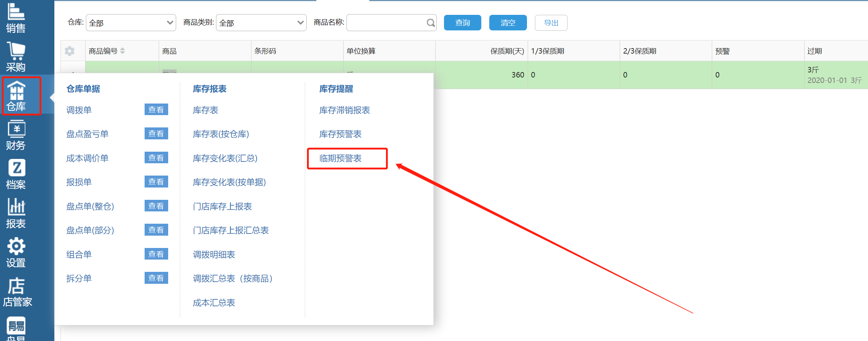This screenshot has width=868, height=341.
Task: Click 查看 button next to 拆分单
Action: [156, 278]
